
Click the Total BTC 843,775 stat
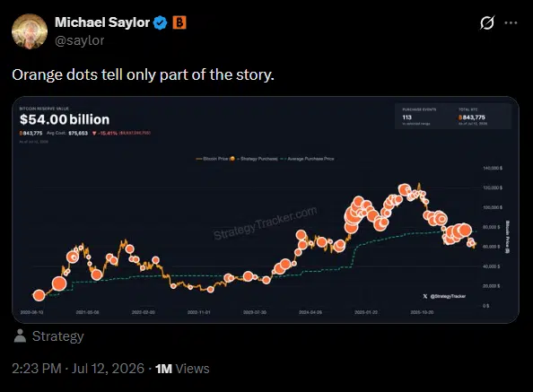(473, 117)
